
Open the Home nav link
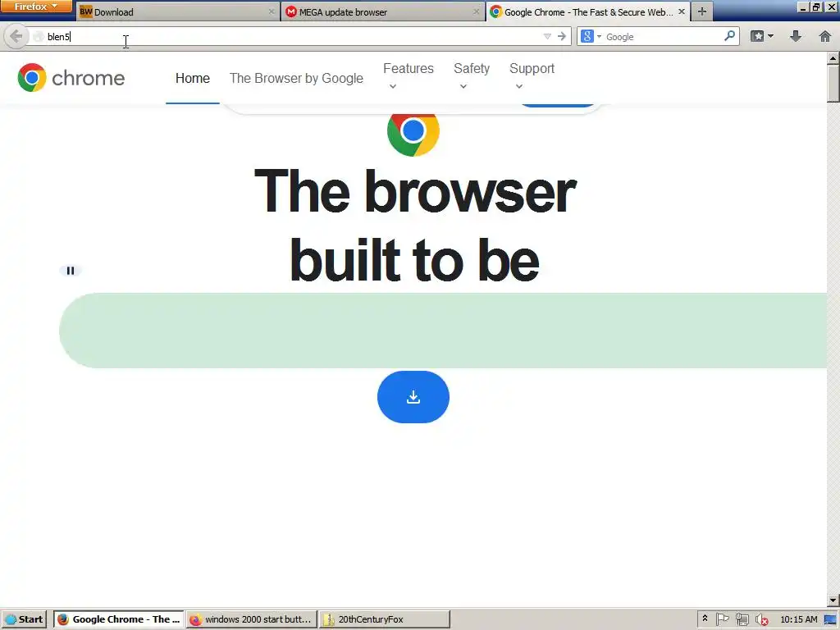tap(192, 78)
